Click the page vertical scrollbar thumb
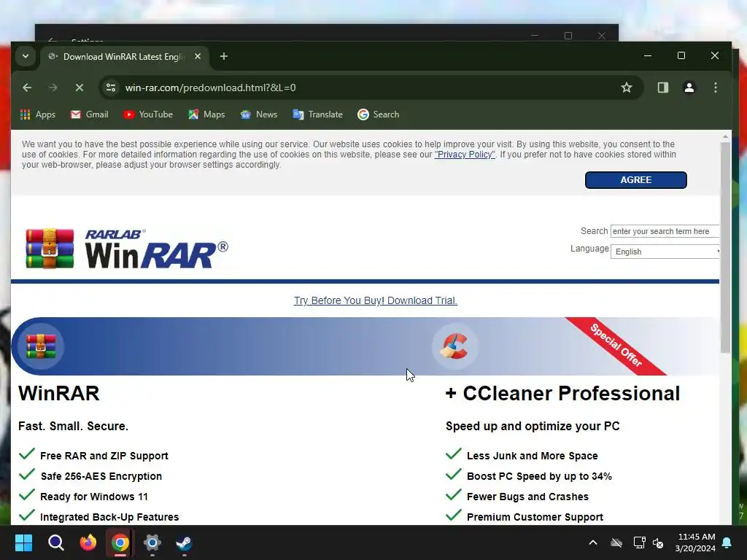The image size is (747, 560). tap(724, 248)
